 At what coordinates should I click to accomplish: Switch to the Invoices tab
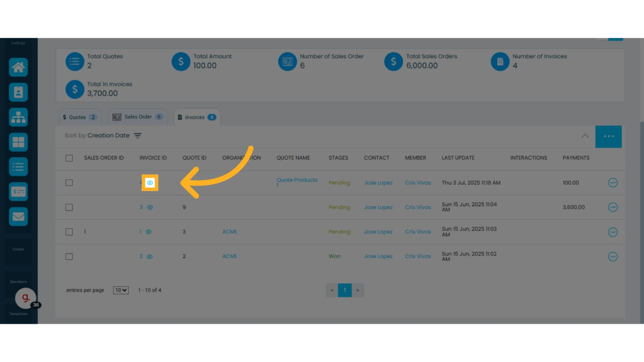coord(197,117)
